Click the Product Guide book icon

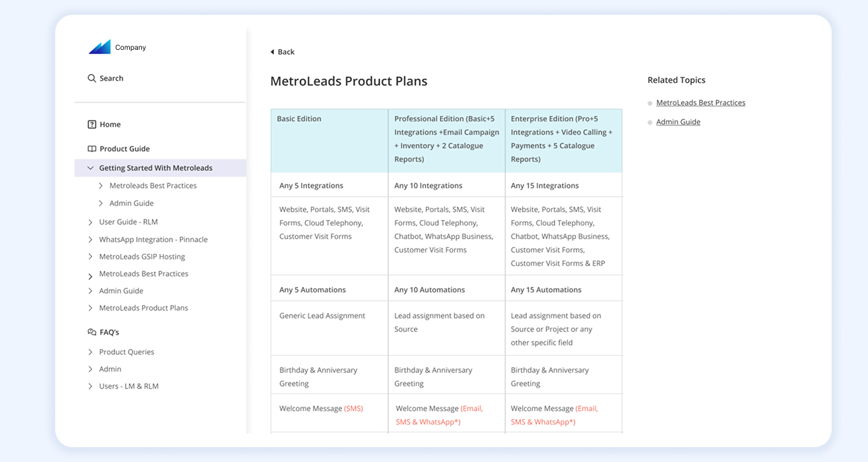coord(92,149)
